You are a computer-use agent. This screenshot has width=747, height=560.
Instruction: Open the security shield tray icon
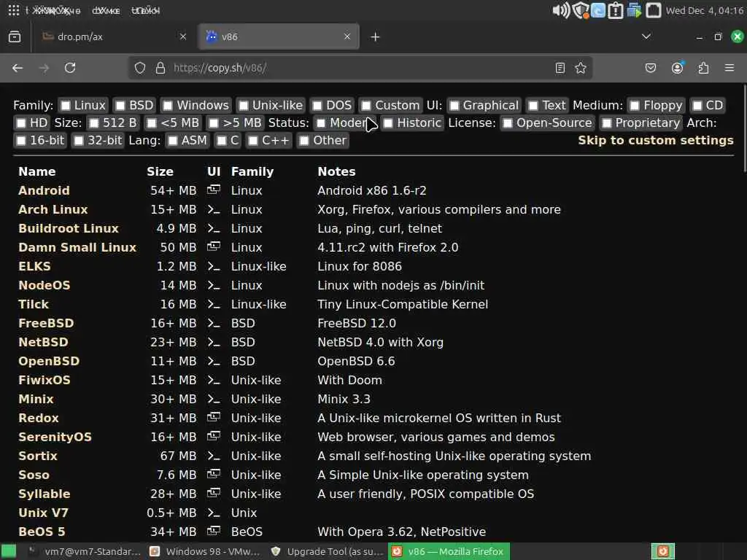[580, 10]
